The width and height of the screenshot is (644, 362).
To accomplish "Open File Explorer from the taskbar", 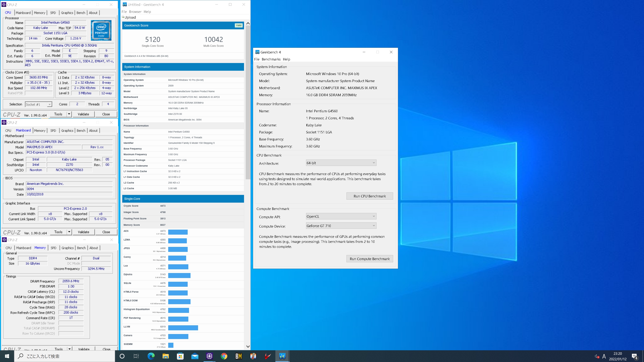I will point(166,356).
